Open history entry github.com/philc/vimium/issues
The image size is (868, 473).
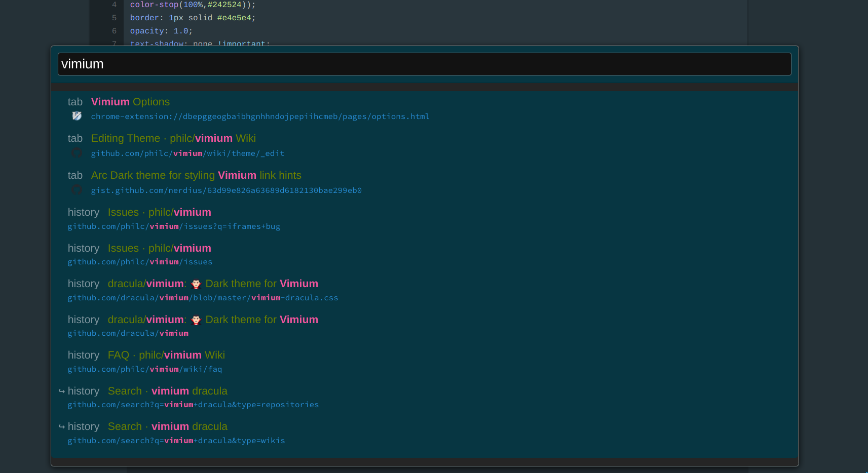[x=425, y=255]
